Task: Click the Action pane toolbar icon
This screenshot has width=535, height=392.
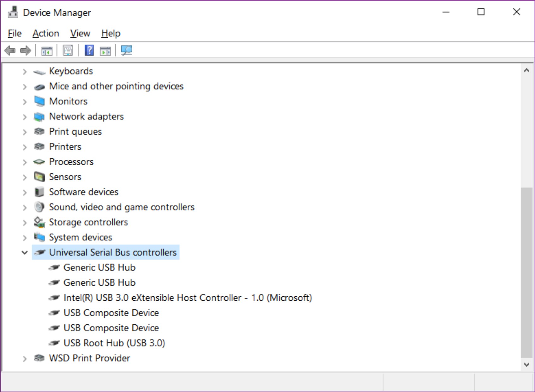Action: pos(105,51)
